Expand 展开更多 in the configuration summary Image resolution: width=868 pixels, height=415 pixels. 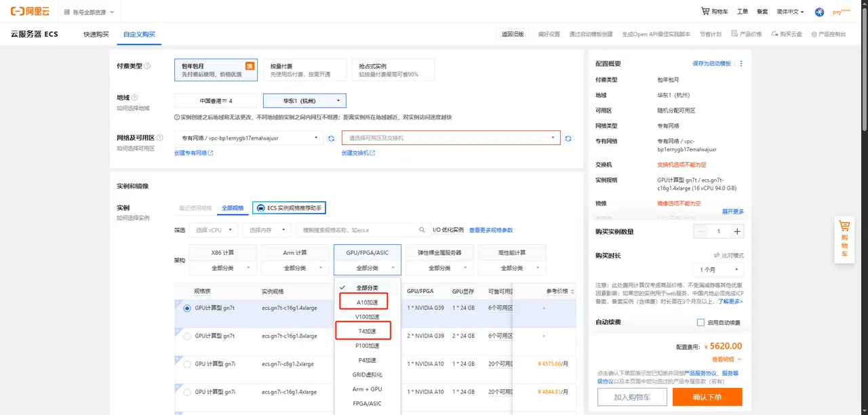click(x=732, y=212)
